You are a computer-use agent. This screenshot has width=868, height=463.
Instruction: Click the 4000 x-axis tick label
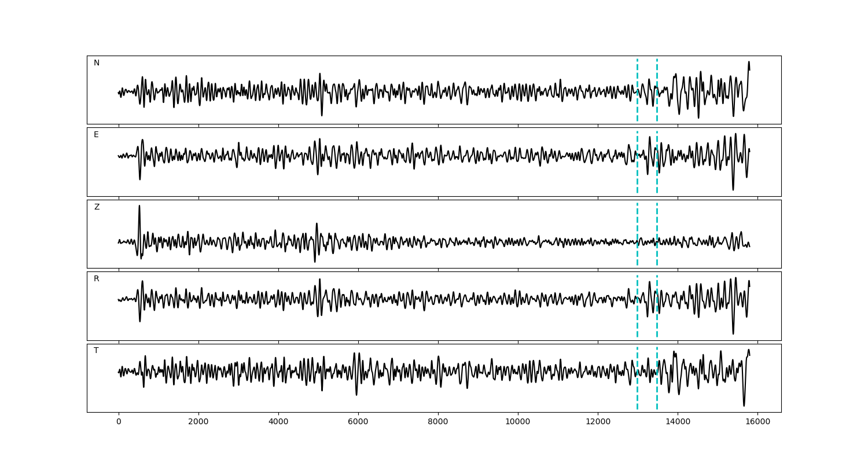click(278, 422)
